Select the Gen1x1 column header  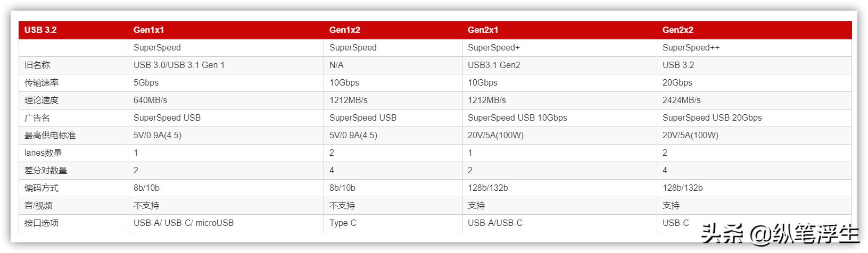point(148,30)
